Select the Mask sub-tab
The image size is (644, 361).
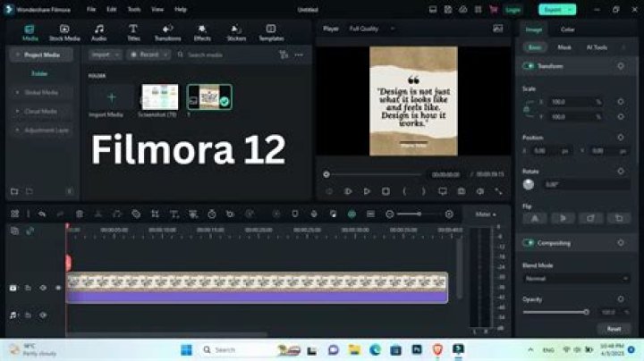pos(563,47)
